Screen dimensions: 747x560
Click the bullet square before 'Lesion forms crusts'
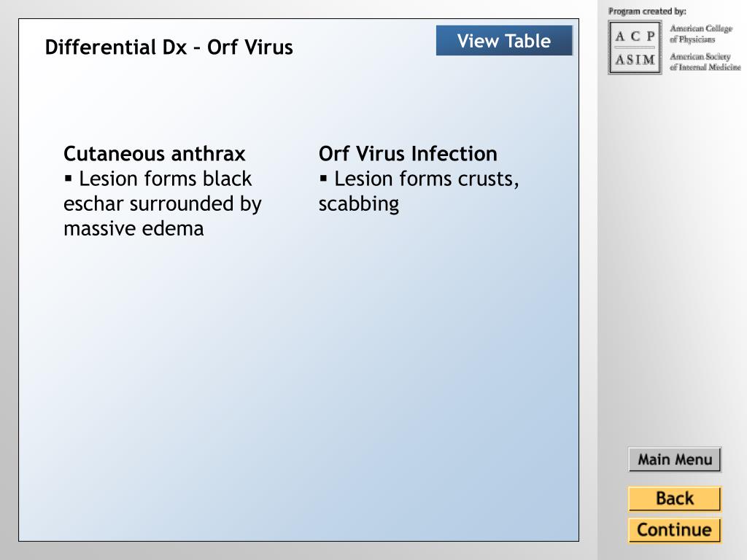[323, 179]
